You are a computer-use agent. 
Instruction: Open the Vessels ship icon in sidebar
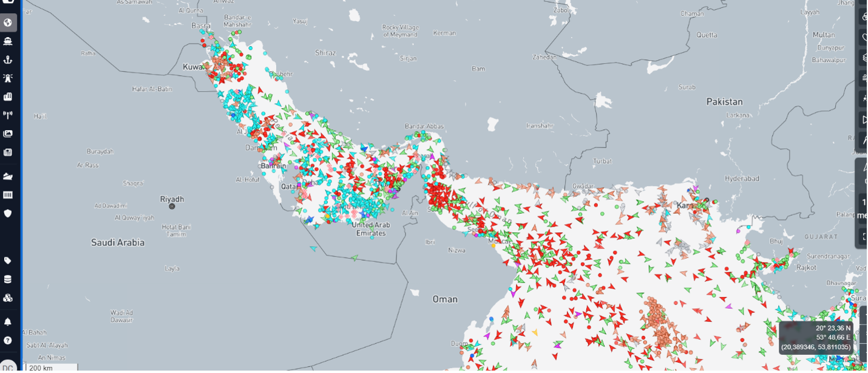(8, 41)
